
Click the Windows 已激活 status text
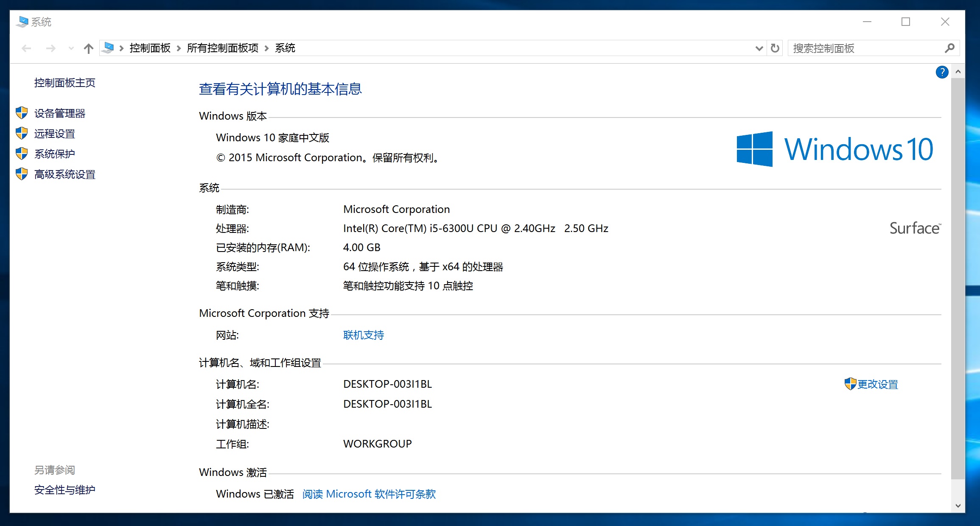(x=255, y=494)
